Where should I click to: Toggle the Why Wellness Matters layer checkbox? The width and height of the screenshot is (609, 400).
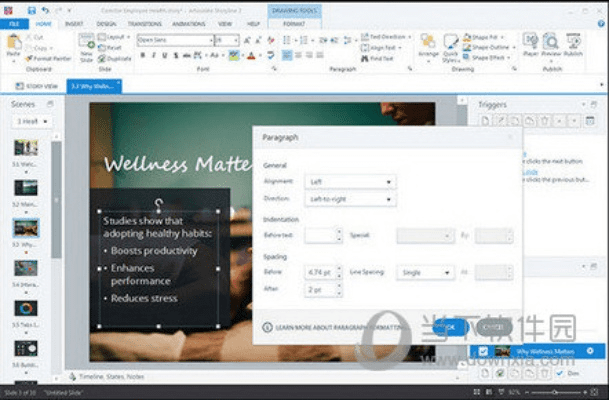point(484,351)
